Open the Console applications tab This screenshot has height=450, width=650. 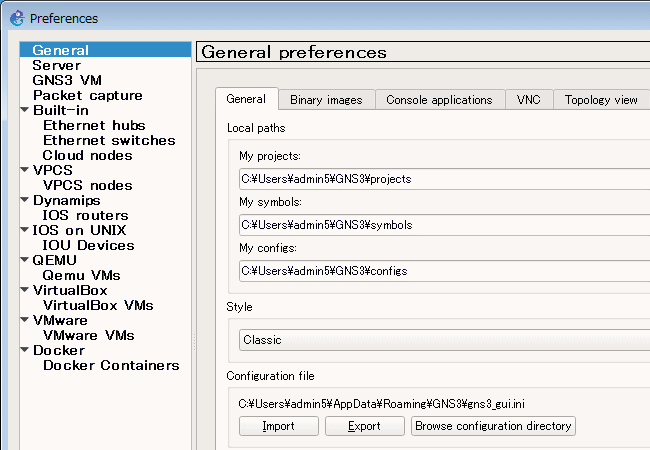pos(439,100)
